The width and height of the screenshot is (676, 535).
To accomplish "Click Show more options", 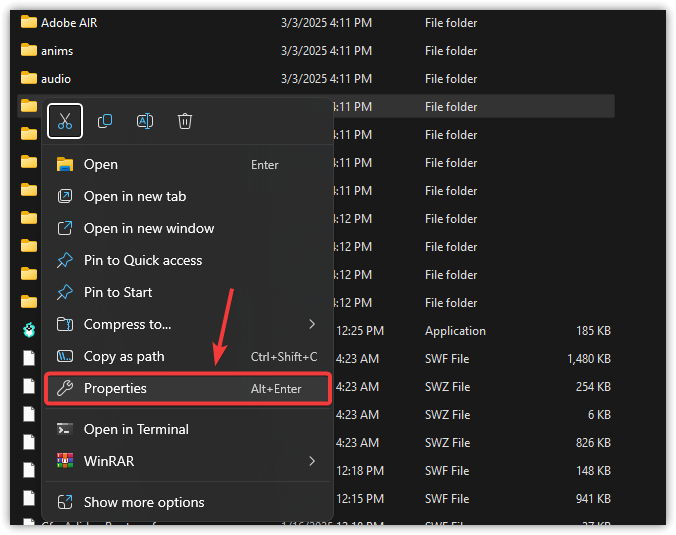I will pyautogui.click(x=143, y=502).
